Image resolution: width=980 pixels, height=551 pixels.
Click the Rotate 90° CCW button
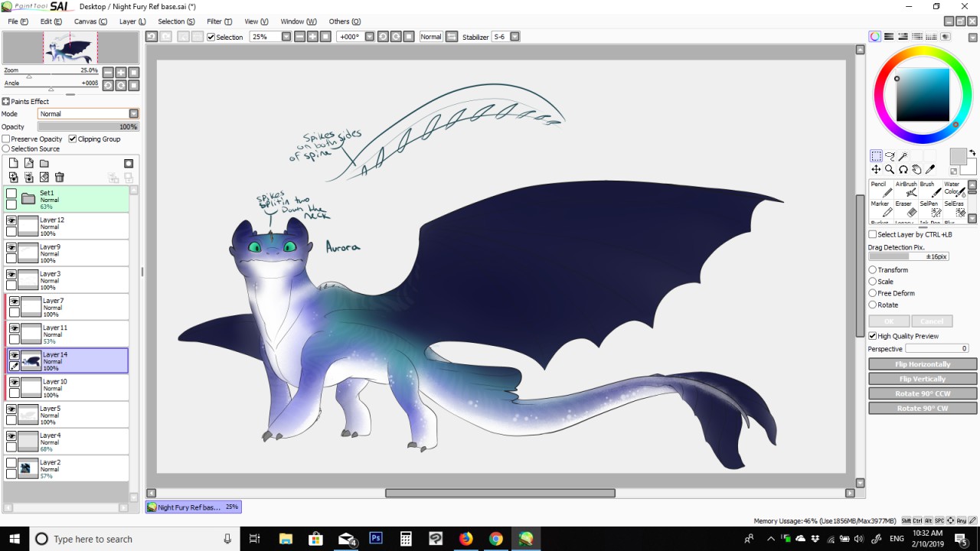pyautogui.click(x=923, y=393)
